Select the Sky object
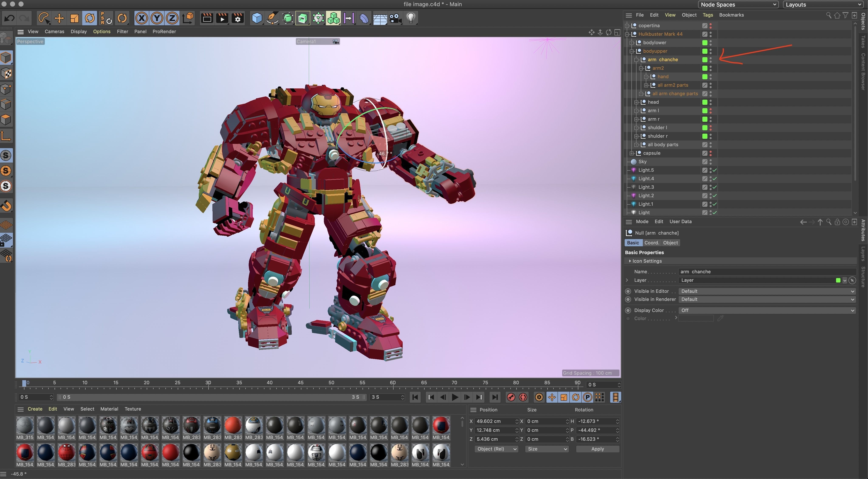This screenshot has height=479, width=868. coord(642,162)
